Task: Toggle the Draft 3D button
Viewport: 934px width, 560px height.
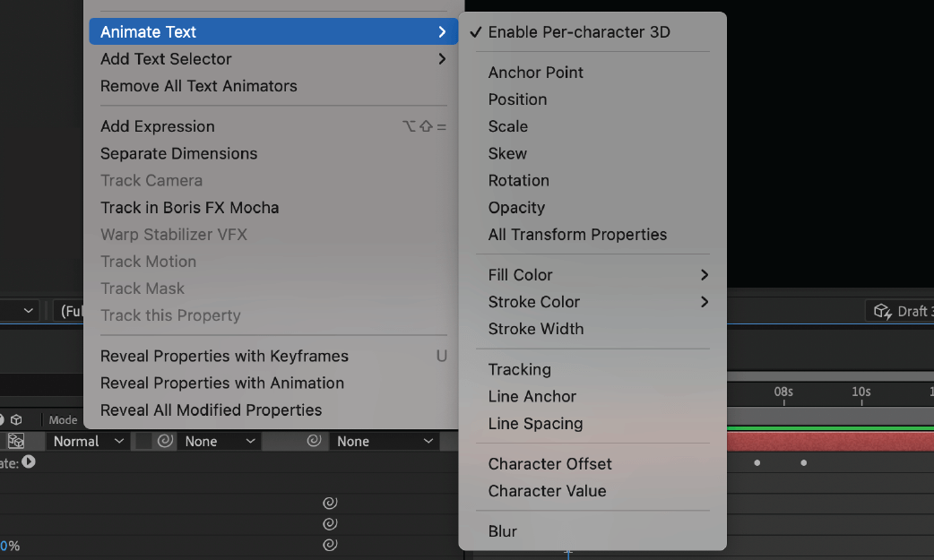Action: point(901,311)
